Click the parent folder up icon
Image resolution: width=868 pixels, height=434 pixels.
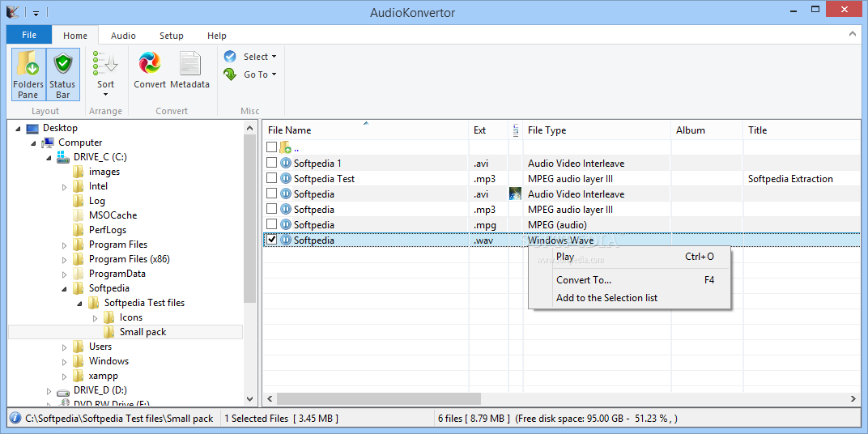285,148
